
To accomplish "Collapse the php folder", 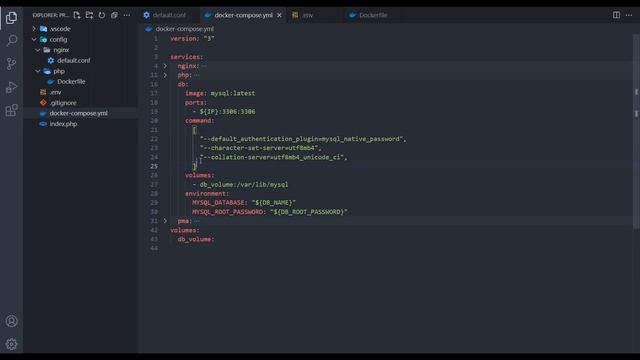I will coord(38,71).
